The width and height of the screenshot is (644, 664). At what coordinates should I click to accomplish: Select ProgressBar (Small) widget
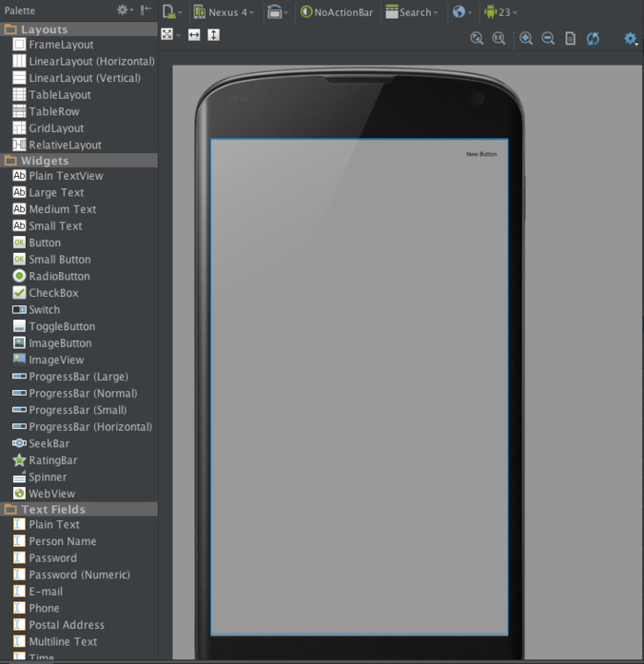(x=78, y=409)
